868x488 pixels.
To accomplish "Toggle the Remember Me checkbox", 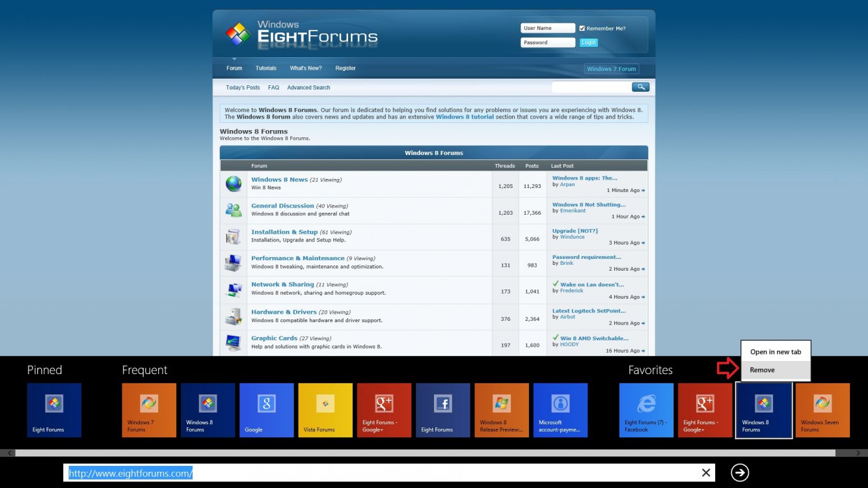I will point(582,29).
